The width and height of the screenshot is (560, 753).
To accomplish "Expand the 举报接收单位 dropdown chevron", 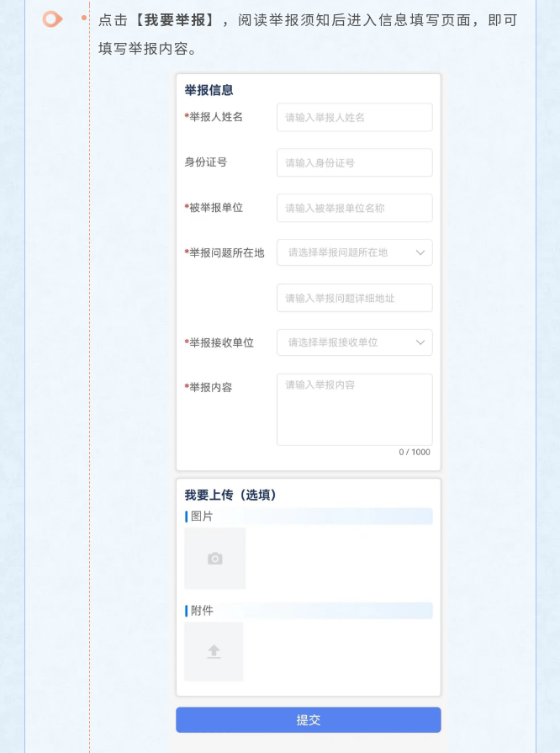I will click(x=420, y=342).
